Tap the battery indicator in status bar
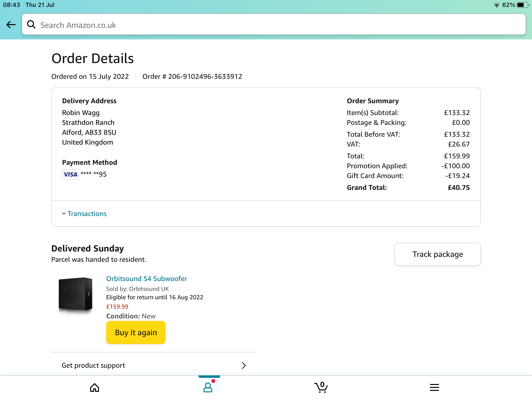 point(523,5)
